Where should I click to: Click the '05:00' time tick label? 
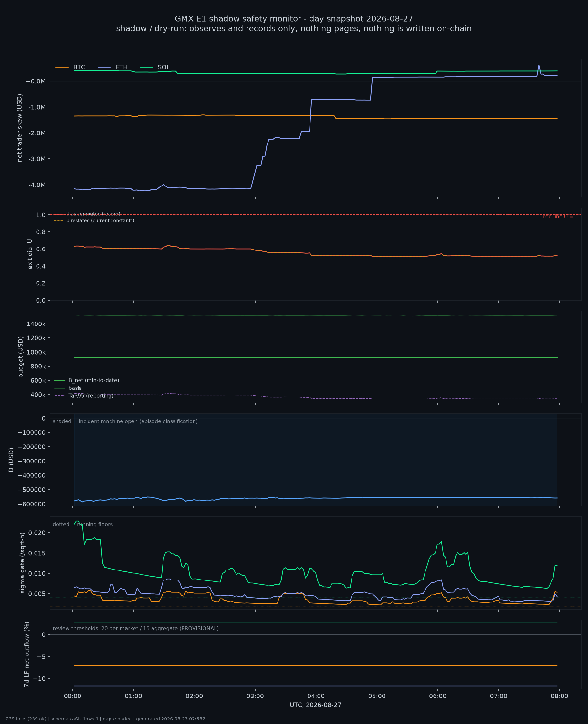tap(377, 696)
